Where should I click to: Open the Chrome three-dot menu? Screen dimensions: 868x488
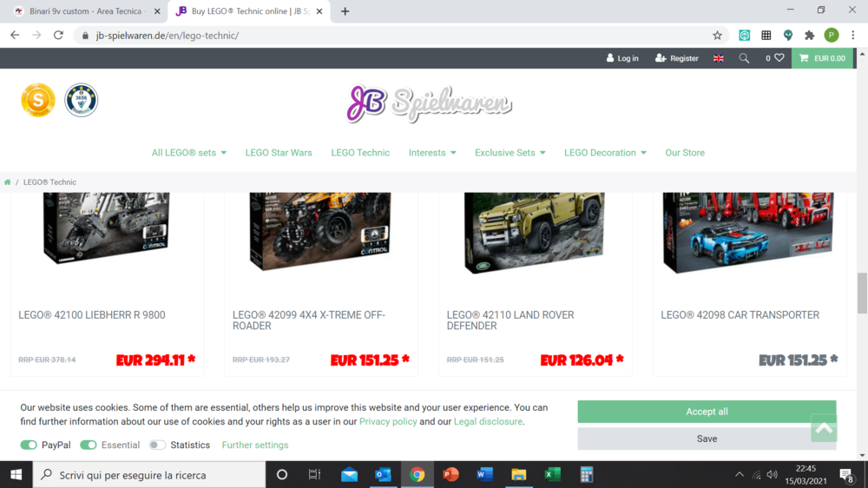pyautogui.click(x=853, y=36)
